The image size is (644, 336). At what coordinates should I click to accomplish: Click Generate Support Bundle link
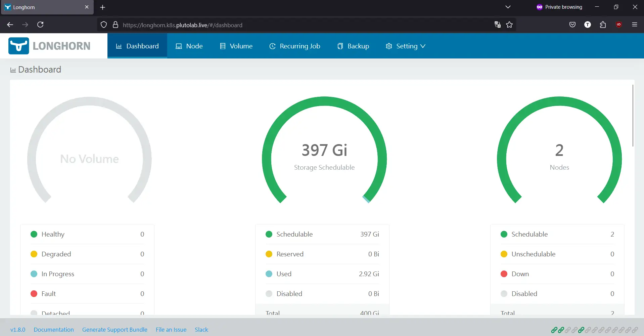(115, 330)
